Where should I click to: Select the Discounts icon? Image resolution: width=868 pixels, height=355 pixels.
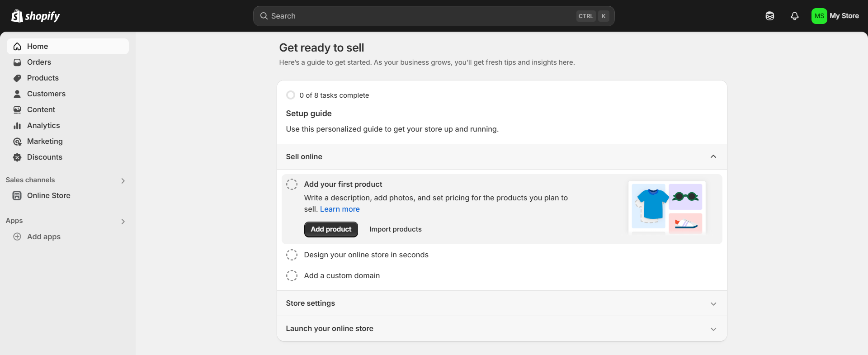[x=17, y=157]
